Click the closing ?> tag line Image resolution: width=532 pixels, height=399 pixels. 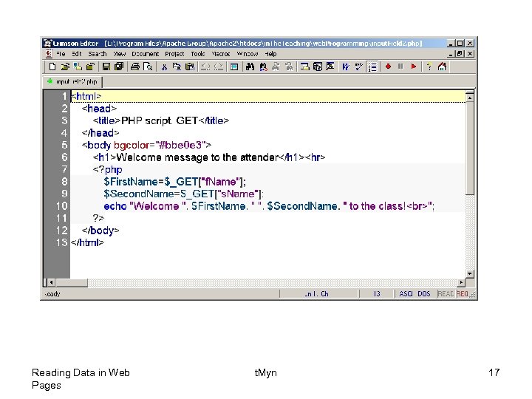coord(98,218)
